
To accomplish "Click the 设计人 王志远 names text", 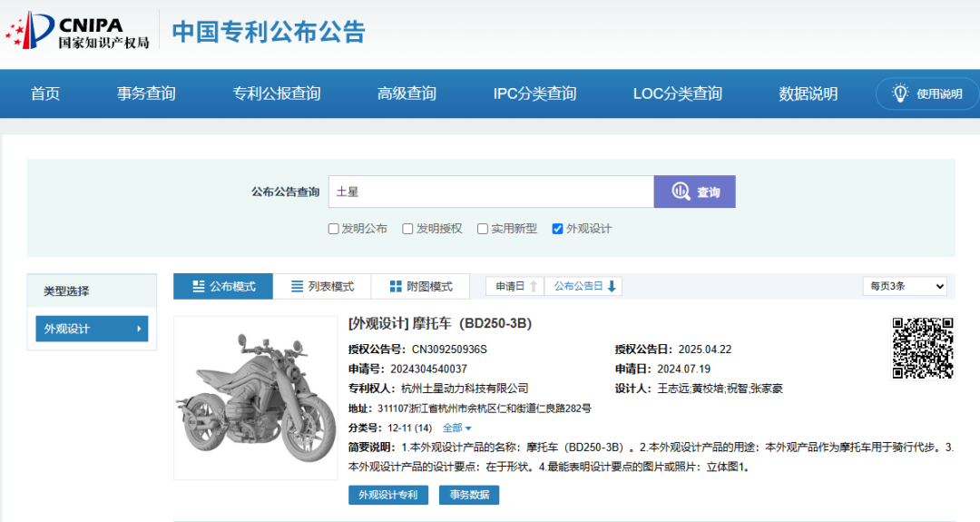I will [699, 389].
